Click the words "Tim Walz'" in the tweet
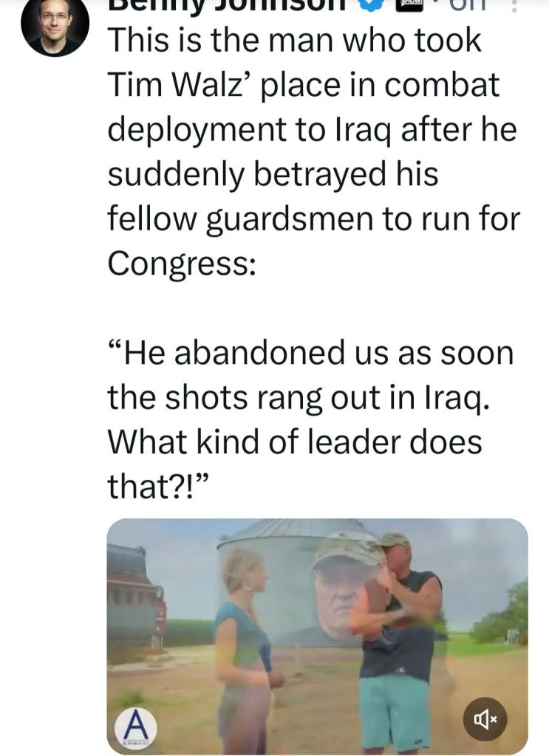 coord(174,86)
